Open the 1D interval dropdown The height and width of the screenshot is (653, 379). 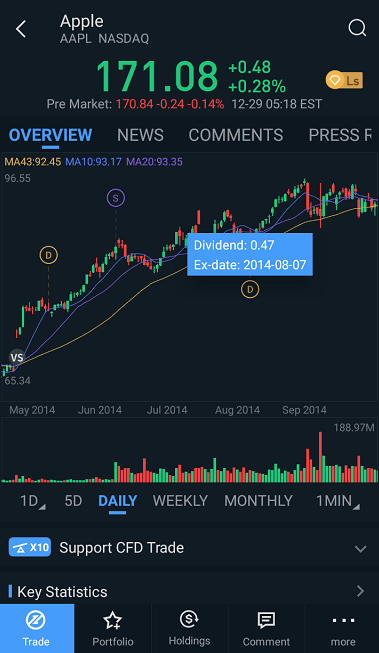click(32, 501)
